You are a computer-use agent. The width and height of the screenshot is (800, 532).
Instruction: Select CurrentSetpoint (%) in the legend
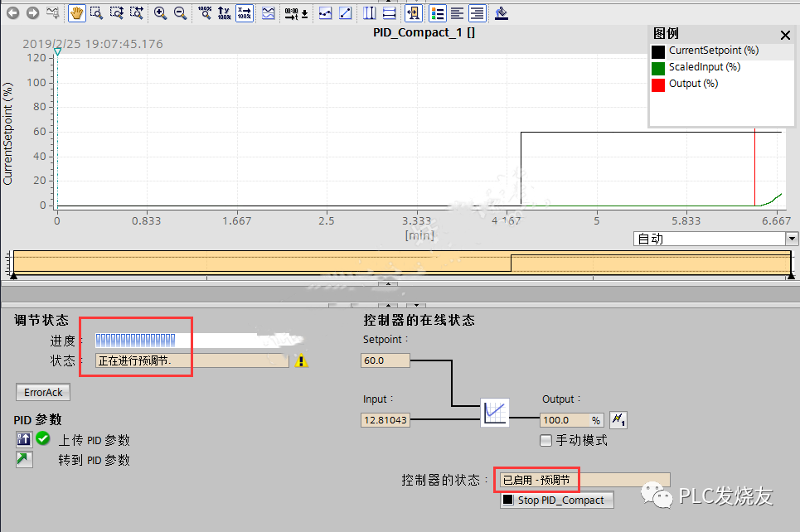coord(713,51)
